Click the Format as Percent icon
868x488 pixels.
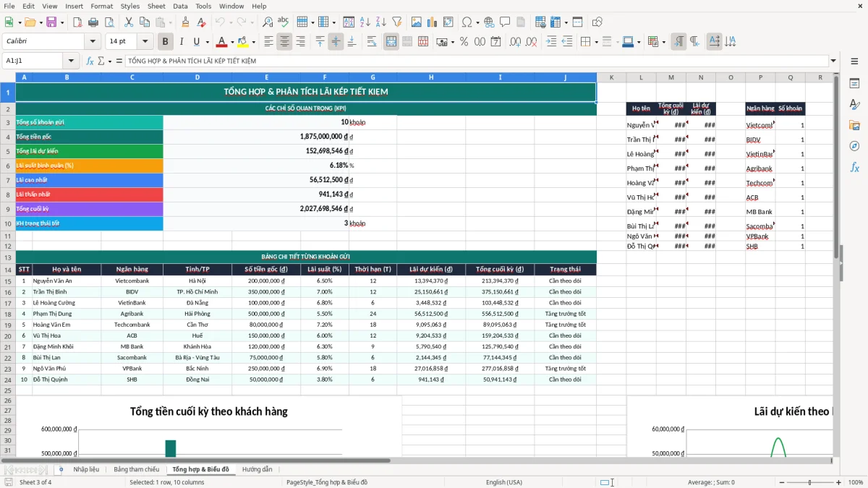click(x=464, y=42)
